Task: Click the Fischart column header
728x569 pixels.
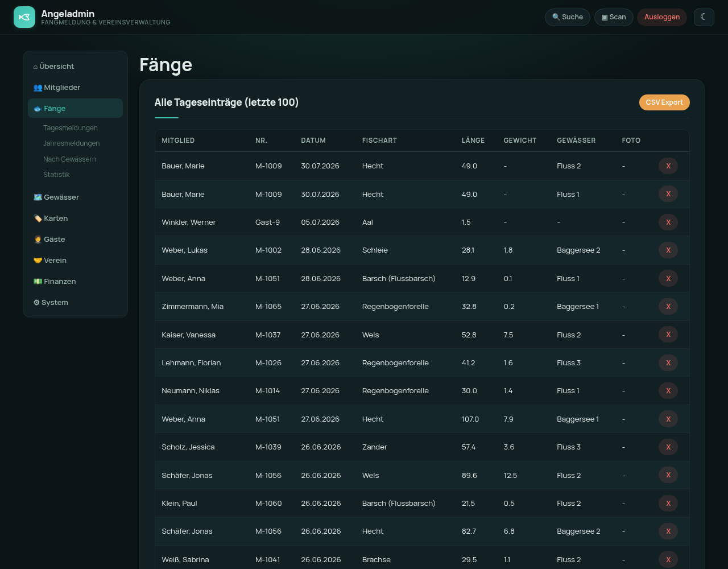Action: coord(379,141)
